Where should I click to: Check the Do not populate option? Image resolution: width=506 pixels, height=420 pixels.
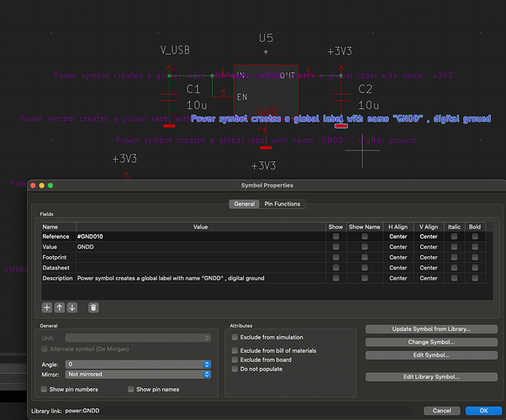pos(235,369)
